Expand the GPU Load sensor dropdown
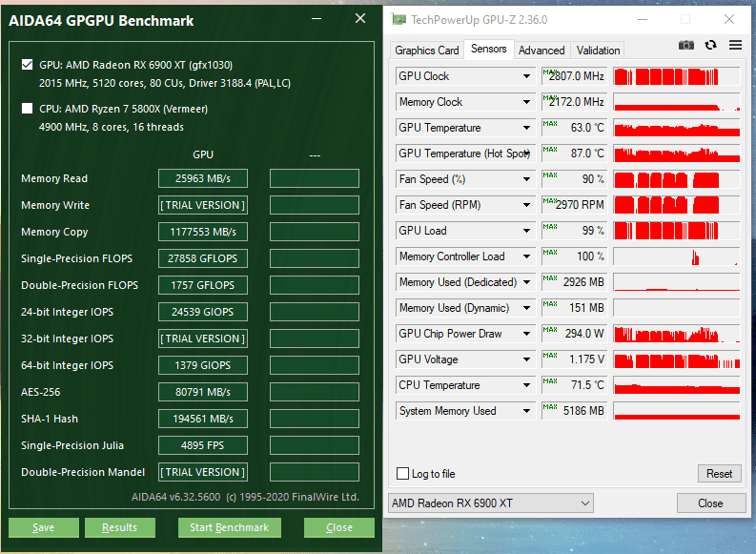The width and height of the screenshot is (756, 554). 526,231
